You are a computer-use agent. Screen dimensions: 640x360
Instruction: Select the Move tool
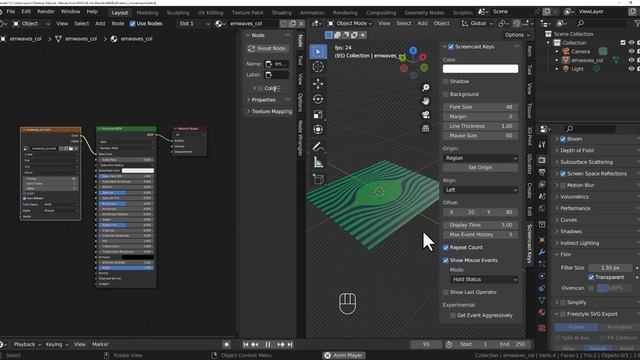point(318,84)
